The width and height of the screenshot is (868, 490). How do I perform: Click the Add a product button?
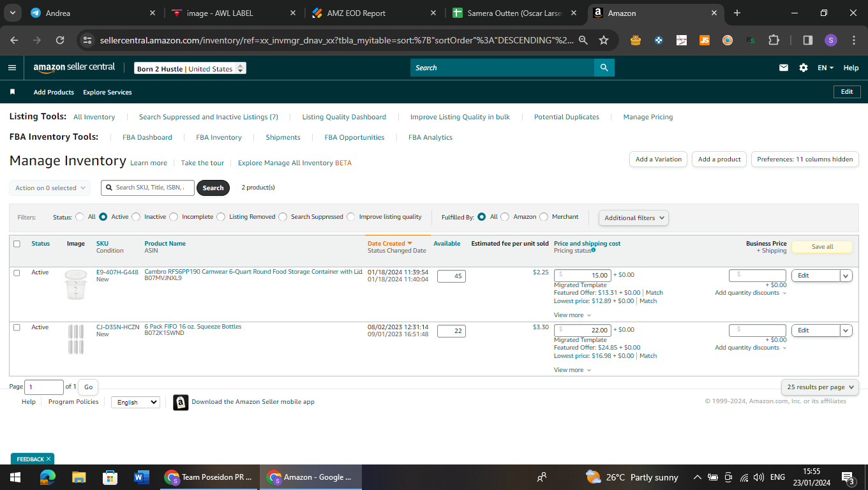click(719, 160)
